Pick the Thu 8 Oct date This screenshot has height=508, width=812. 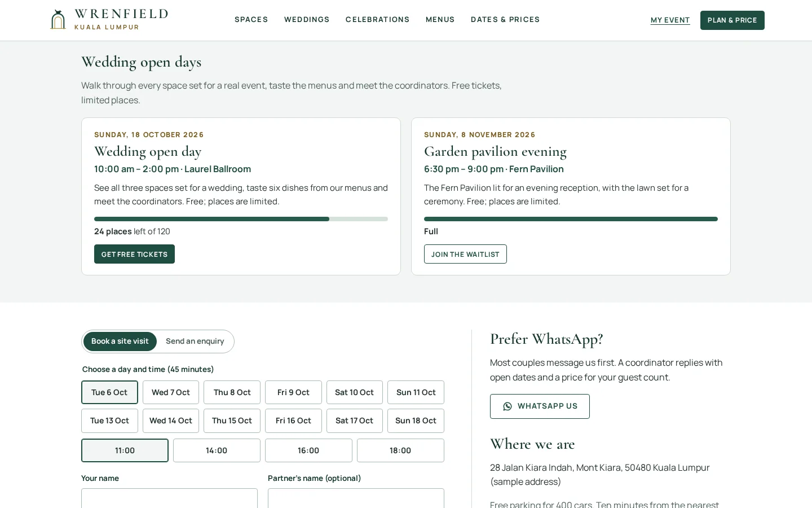(x=232, y=392)
